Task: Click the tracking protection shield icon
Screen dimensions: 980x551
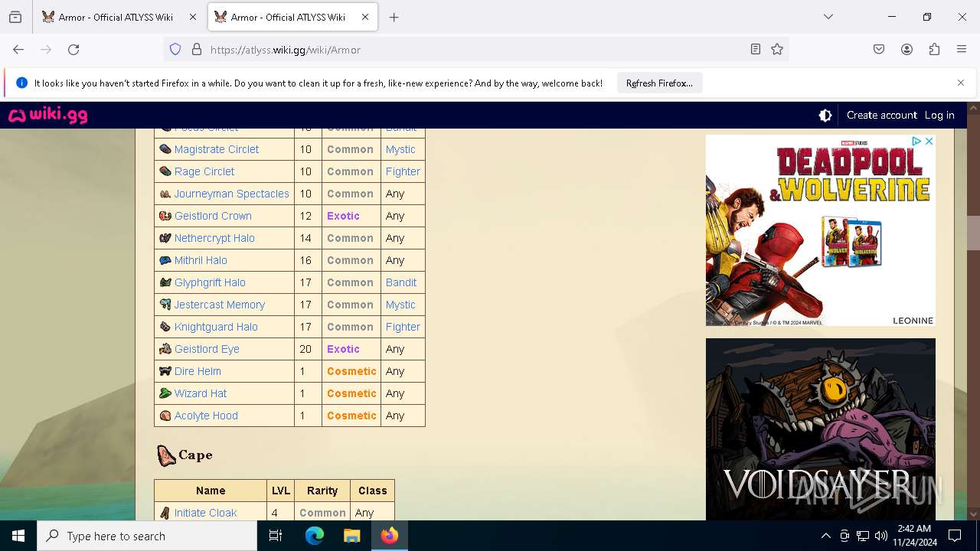Action: [x=175, y=50]
